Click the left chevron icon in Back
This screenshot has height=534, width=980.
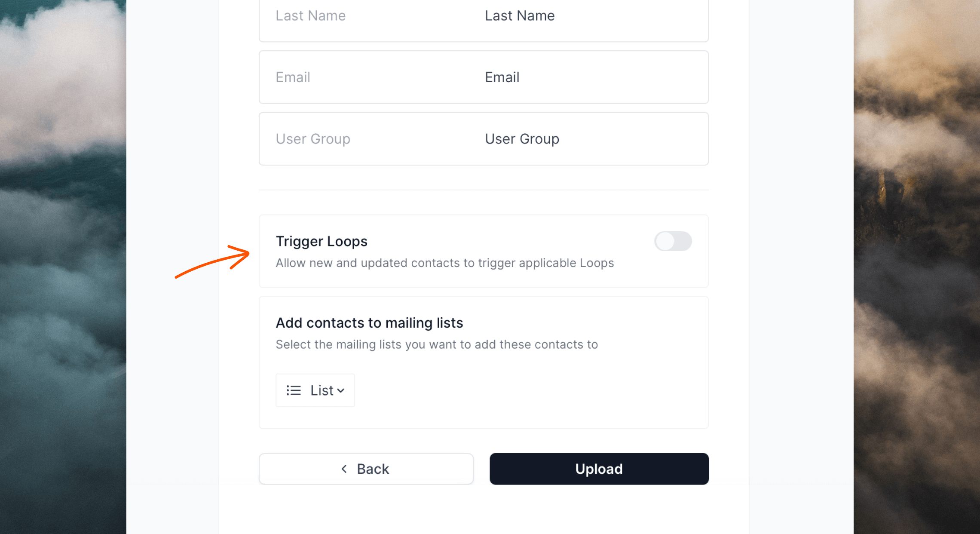[344, 469]
